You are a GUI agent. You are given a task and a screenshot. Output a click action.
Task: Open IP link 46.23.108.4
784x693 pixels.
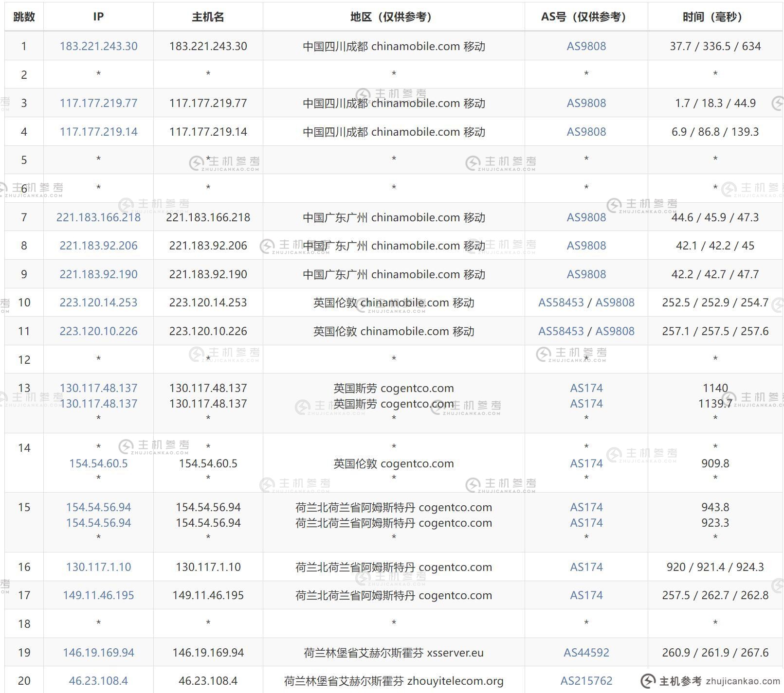click(98, 681)
